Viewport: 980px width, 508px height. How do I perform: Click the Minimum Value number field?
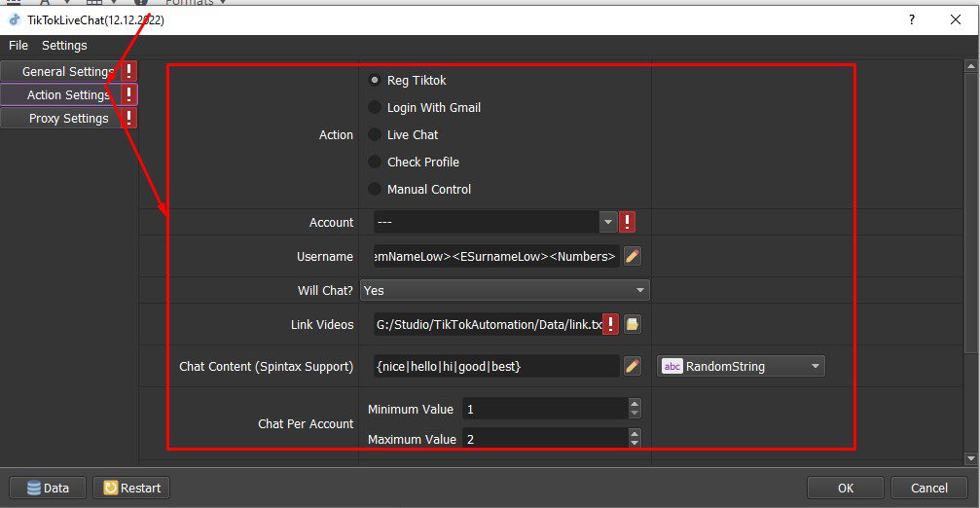click(545, 409)
